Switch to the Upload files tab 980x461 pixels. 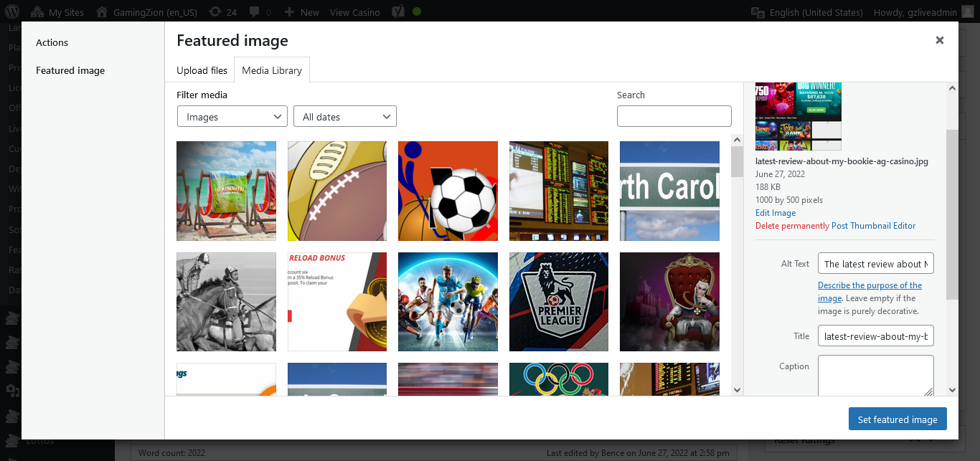click(202, 70)
